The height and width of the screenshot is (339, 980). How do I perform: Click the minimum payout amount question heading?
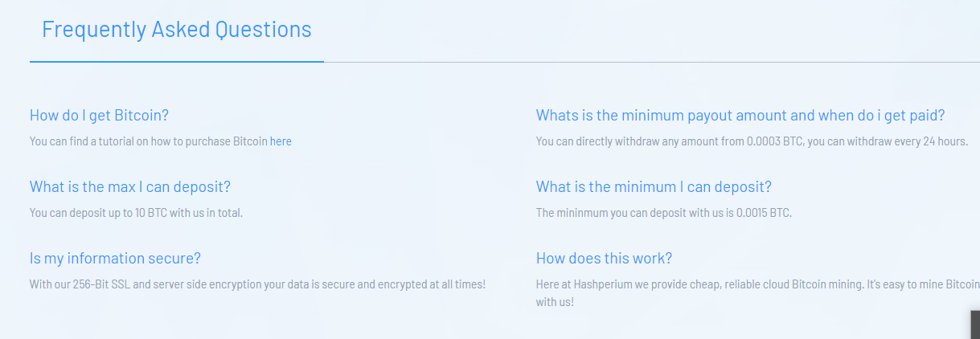[740, 115]
